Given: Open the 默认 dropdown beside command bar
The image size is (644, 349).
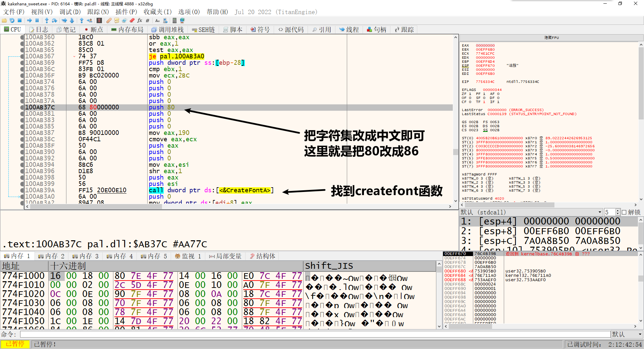Looking at the screenshot, I should click(640, 334).
